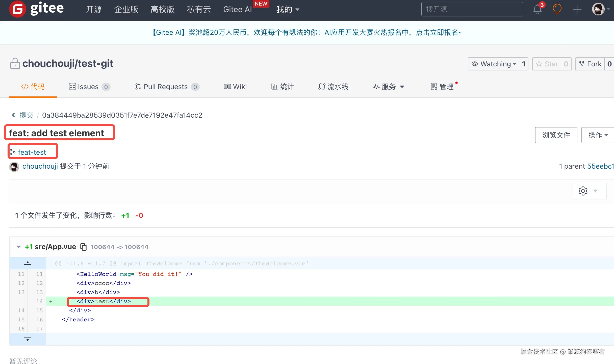Image resolution: width=614 pixels, height=364 pixels.
Task: Click the orange lightbulb icon
Action: tap(557, 10)
